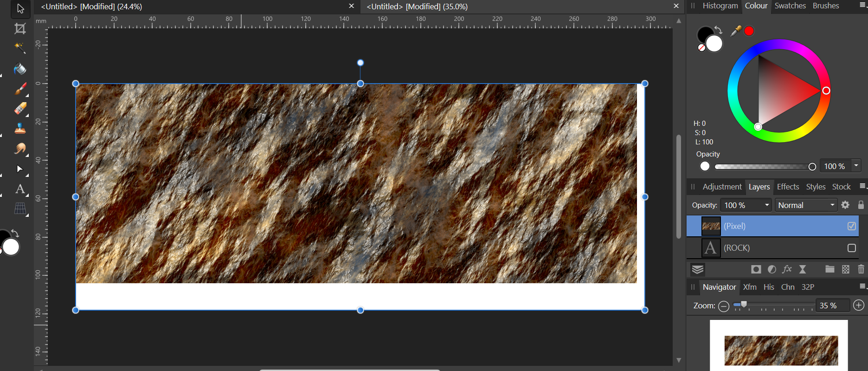Select the (ROCK) text layer

click(772, 248)
